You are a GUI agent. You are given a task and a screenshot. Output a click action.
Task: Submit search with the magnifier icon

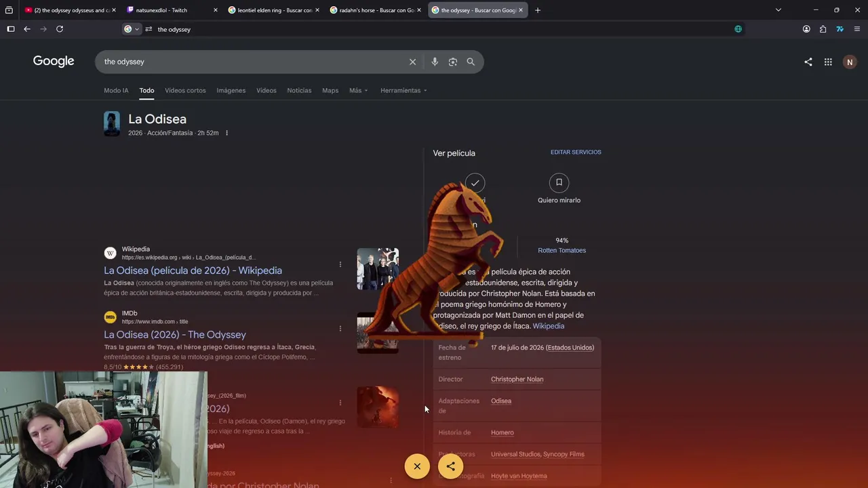coord(471,62)
